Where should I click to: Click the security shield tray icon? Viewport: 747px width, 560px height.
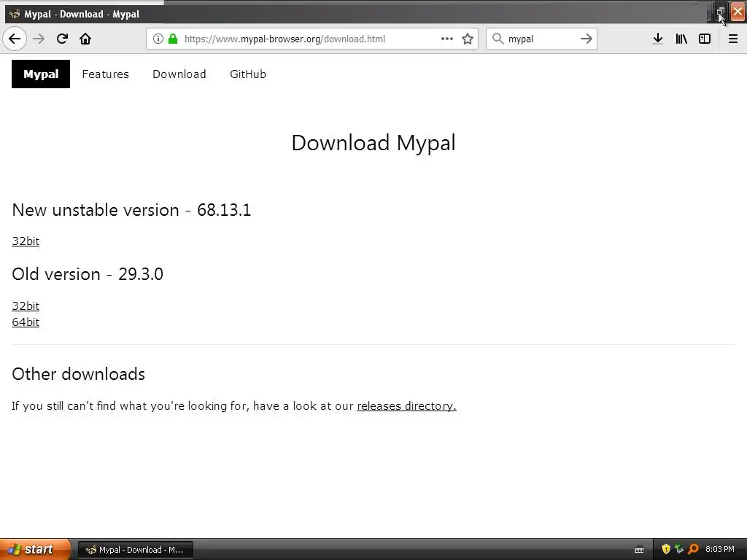[666, 549]
